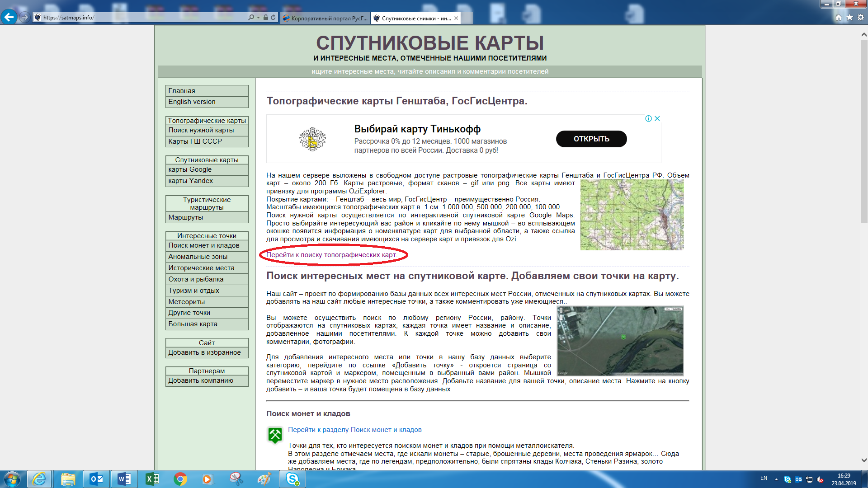The height and width of the screenshot is (488, 868).
Task: Click the vertical scrollbar thumb
Action: pyautogui.click(x=863, y=131)
